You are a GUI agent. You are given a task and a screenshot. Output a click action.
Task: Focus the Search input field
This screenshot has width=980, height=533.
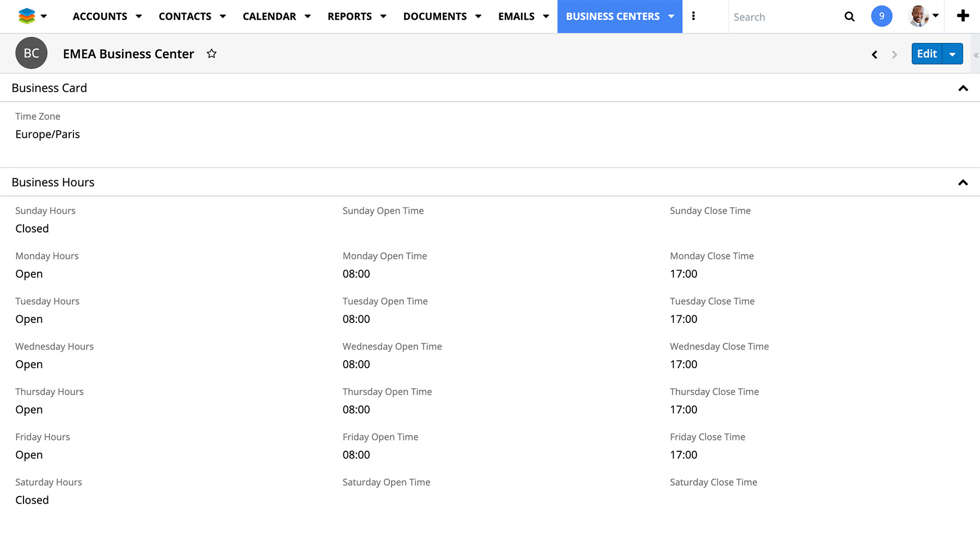coord(784,17)
